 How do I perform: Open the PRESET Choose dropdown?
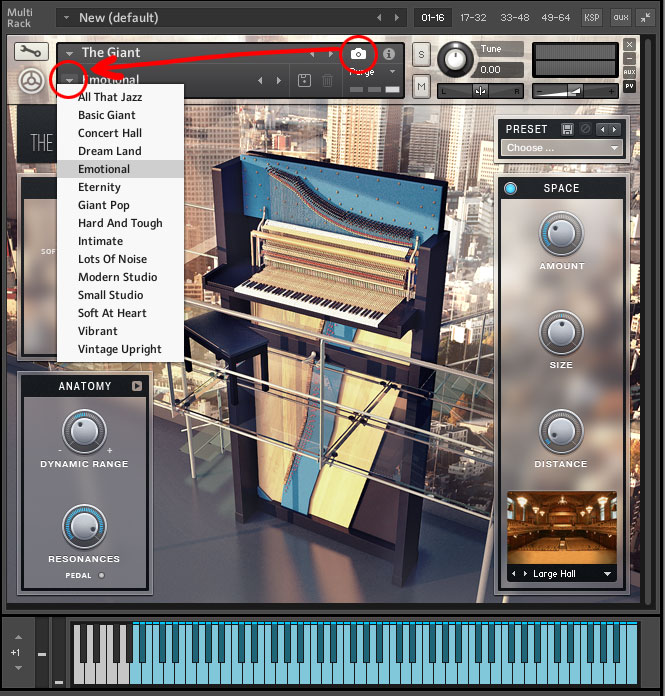click(x=562, y=148)
